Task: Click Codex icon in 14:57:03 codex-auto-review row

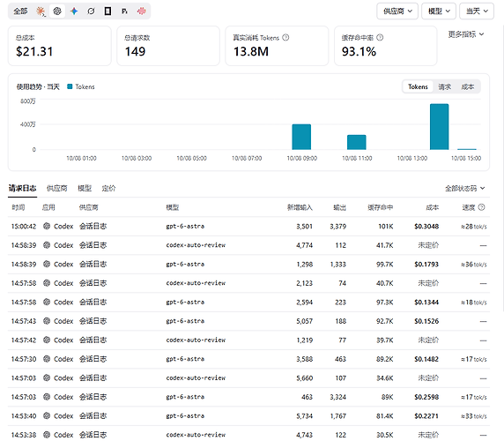Action: (47, 378)
